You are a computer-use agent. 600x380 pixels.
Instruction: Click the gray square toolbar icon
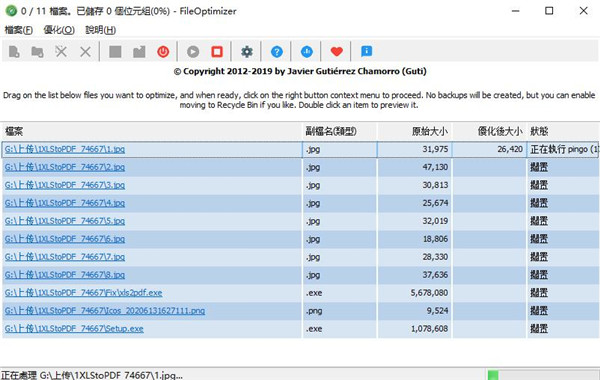click(115, 51)
